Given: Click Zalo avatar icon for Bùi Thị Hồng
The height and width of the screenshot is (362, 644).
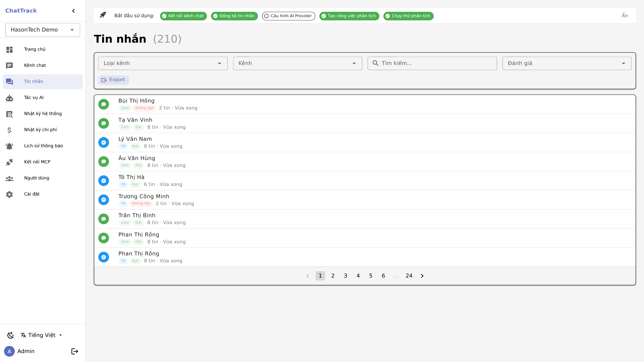Looking at the screenshot, I should click(x=104, y=104).
